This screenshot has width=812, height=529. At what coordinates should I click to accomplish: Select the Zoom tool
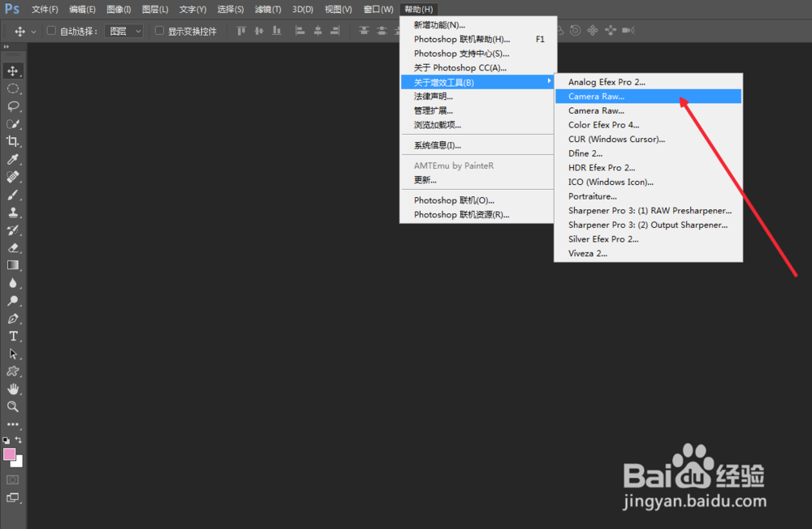coord(13,406)
